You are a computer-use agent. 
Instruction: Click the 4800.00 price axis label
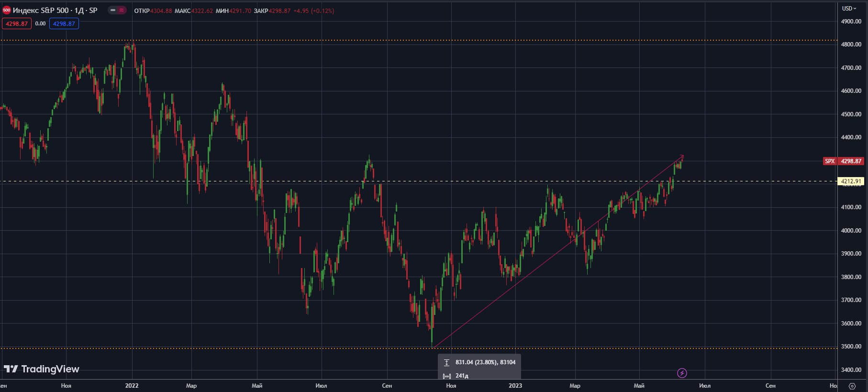(x=851, y=45)
